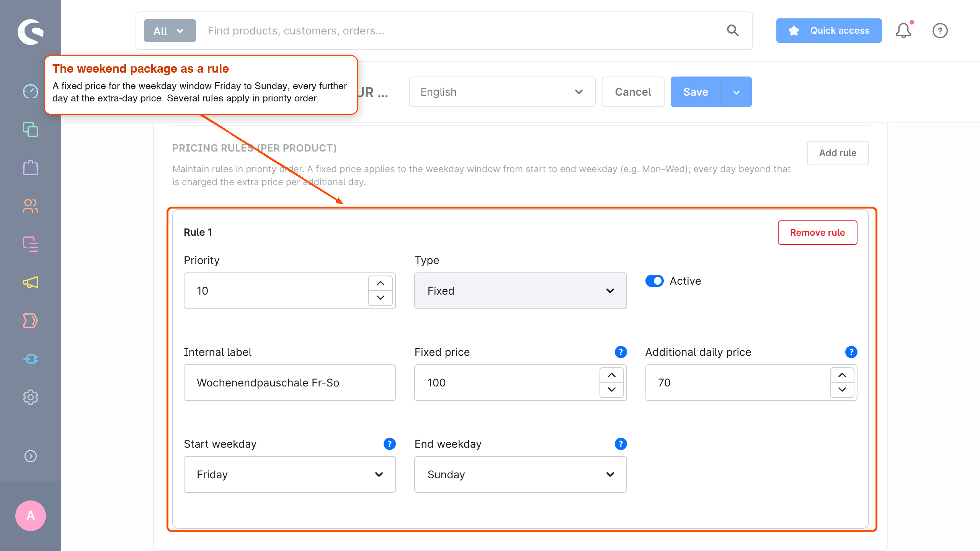Toggle the Active switch for Rule 1

click(655, 281)
